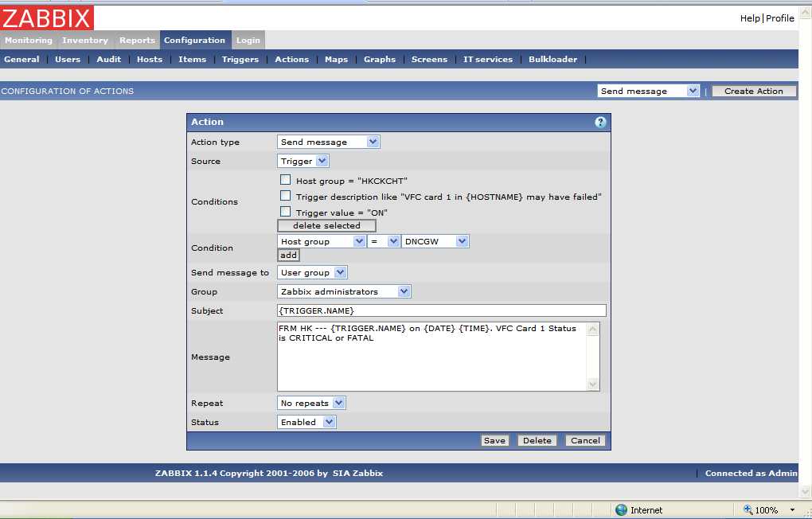The width and height of the screenshot is (812, 519).
Task: Open the Send message to User group dropdown
Action: tap(312, 272)
